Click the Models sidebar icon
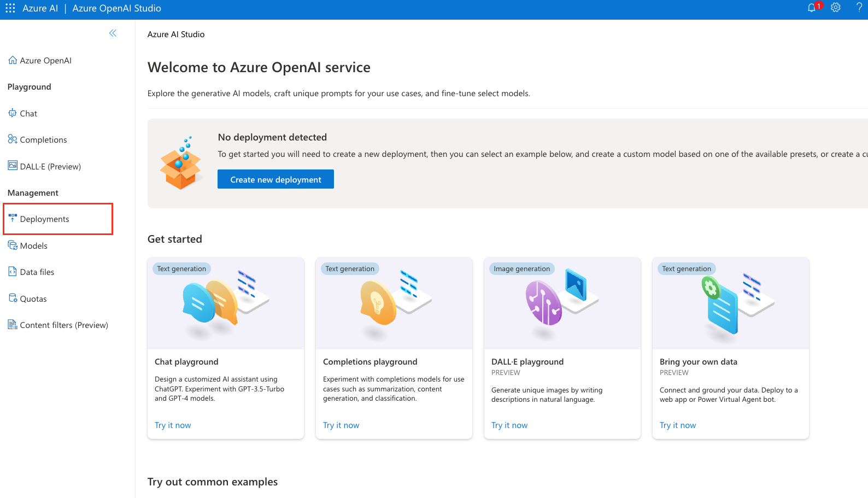Screen dimensions: 868x498 coord(13,245)
